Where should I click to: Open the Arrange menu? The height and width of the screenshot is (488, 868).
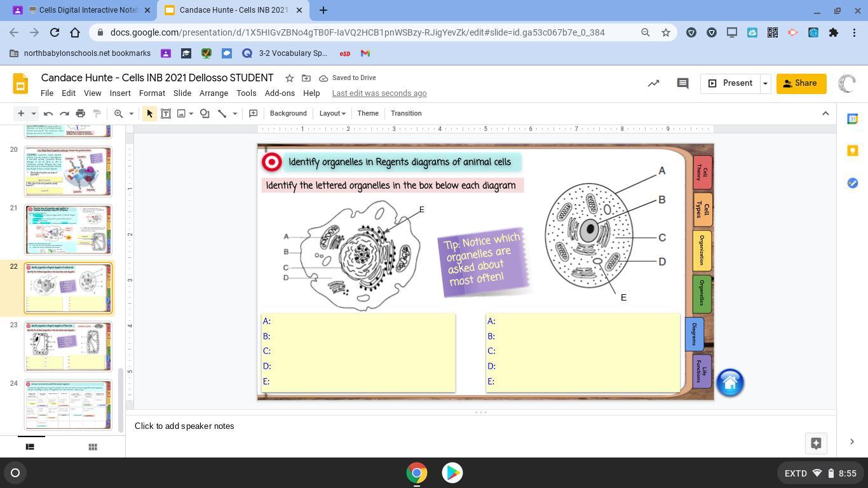tap(214, 93)
